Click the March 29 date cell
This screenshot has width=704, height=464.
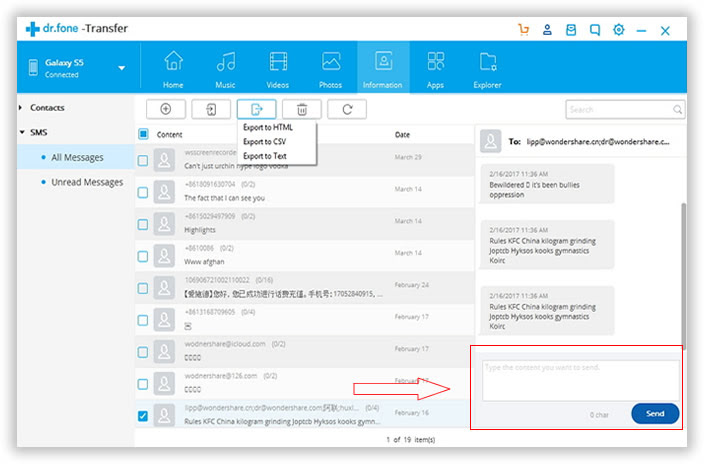click(408, 157)
